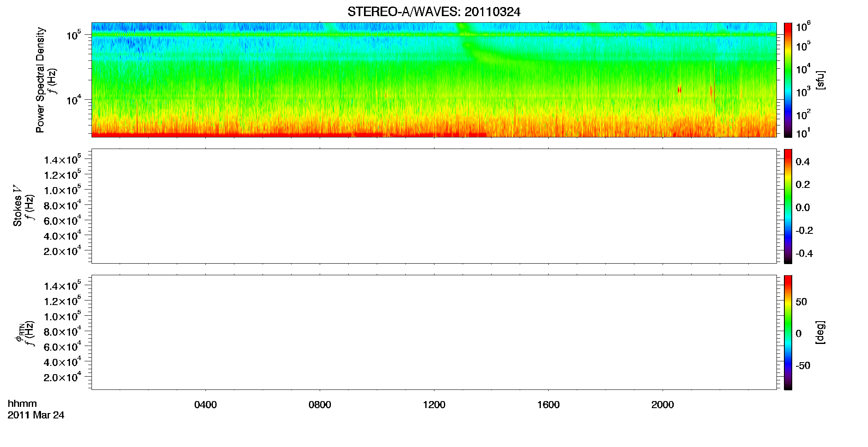Screen dimensions: 868x447
Task: Click the empty Stokes V plot panel
Action: [x=434, y=206]
